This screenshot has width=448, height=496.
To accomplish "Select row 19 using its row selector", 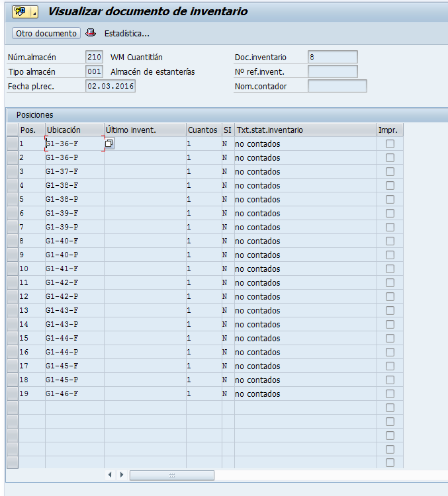I will [12, 393].
